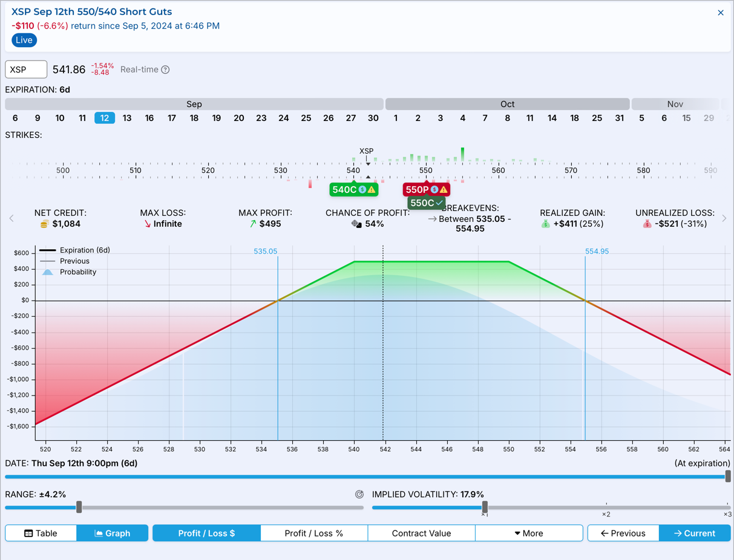Screen dimensions: 734x560
Task: Choose the Sep 10 expiration date
Action: (x=60, y=118)
